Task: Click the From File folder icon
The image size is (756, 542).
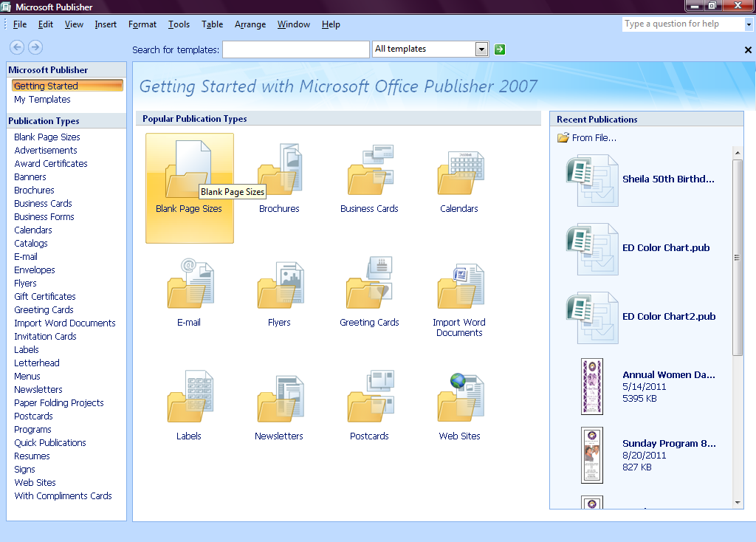Action: tap(563, 138)
